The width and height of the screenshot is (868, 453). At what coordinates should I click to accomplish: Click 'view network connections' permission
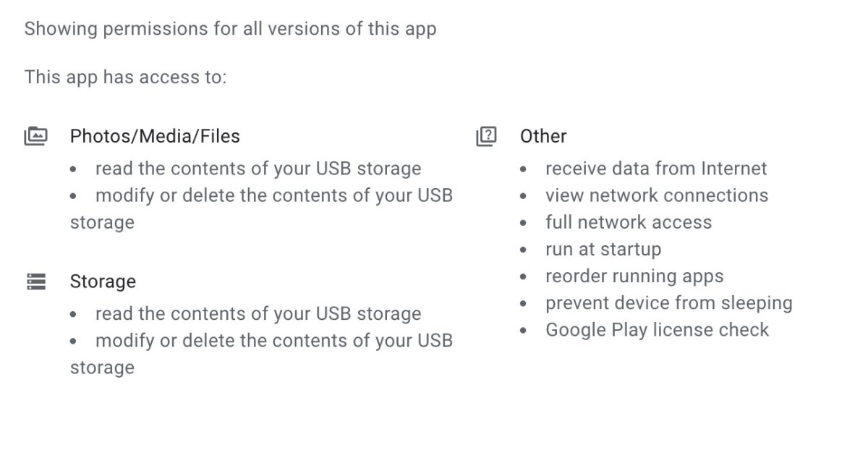[656, 195]
